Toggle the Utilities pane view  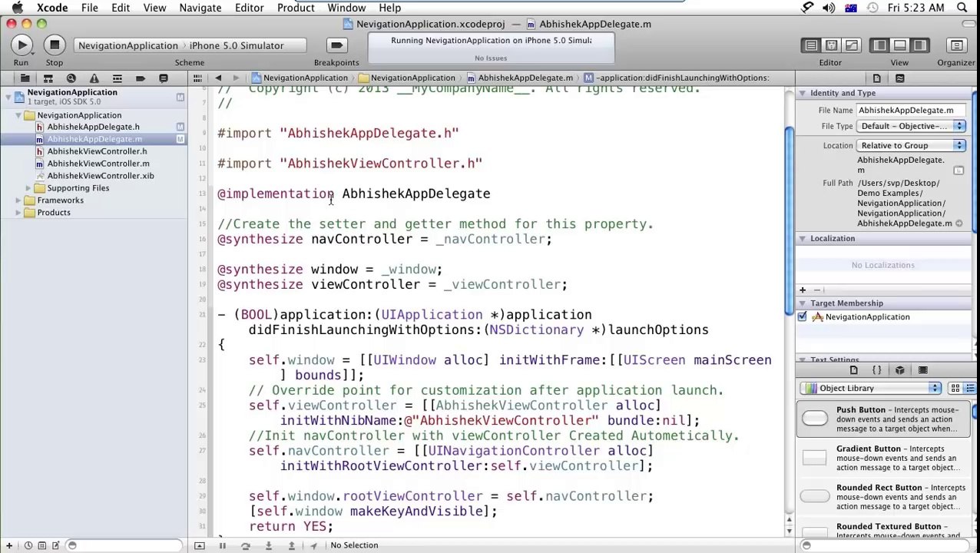tap(919, 45)
